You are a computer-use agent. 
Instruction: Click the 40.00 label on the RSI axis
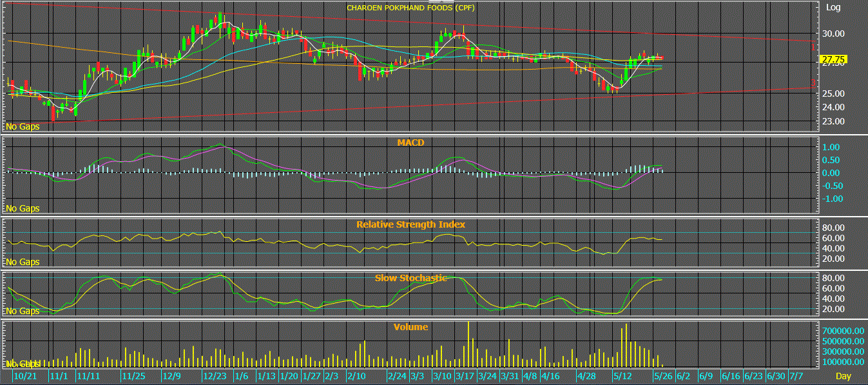coord(833,249)
